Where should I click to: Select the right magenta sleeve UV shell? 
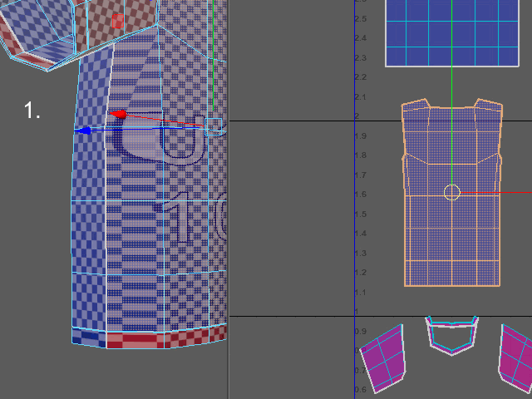point(515,358)
